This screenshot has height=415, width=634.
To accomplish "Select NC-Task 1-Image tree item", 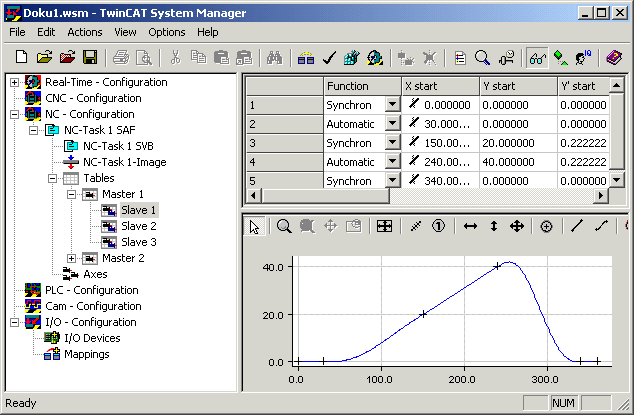I will 125,162.
